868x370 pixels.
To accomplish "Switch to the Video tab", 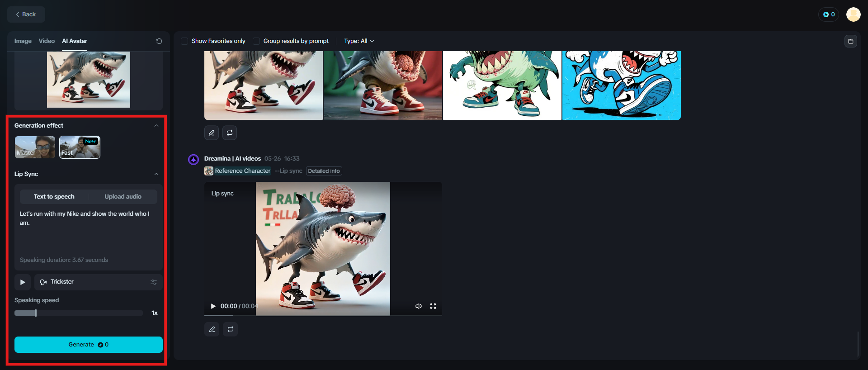I will [47, 41].
